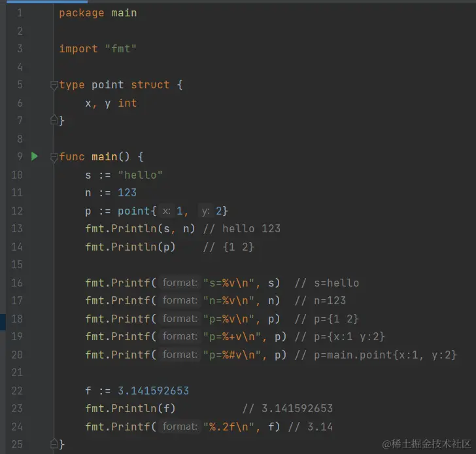The height and width of the screenshot is (454, 476).
Task: Click the 'format:' hint on line 18
Action: [x=180, y=319]
